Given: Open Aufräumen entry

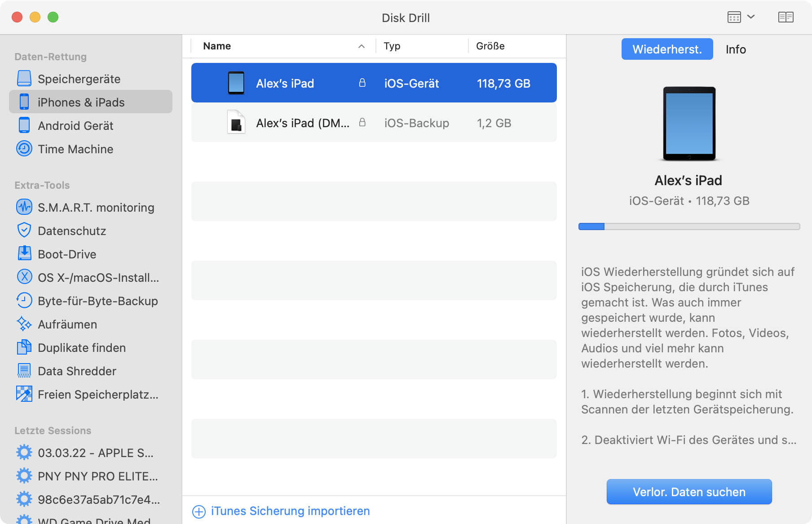Looking at the screenshot, I should [x=91, y=324].
